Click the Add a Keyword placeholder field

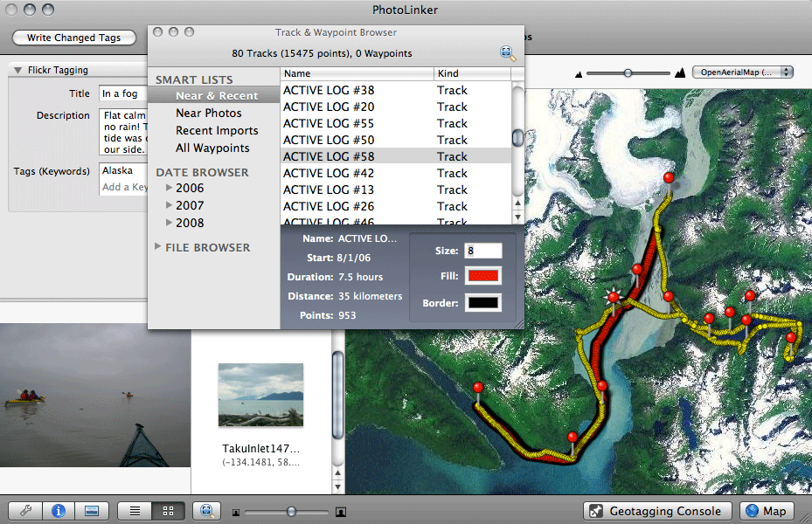tap(124, 187)
